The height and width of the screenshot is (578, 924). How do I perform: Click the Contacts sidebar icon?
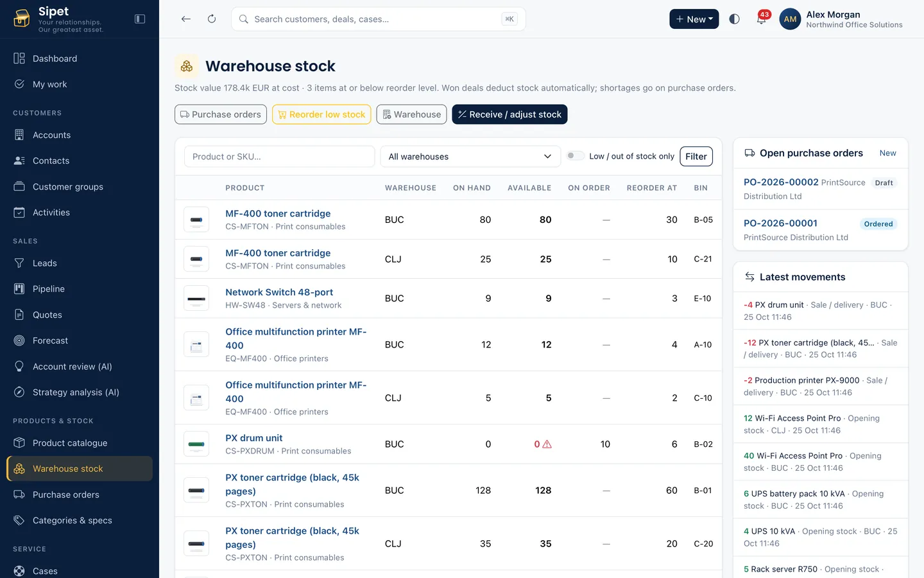[19, 161]
